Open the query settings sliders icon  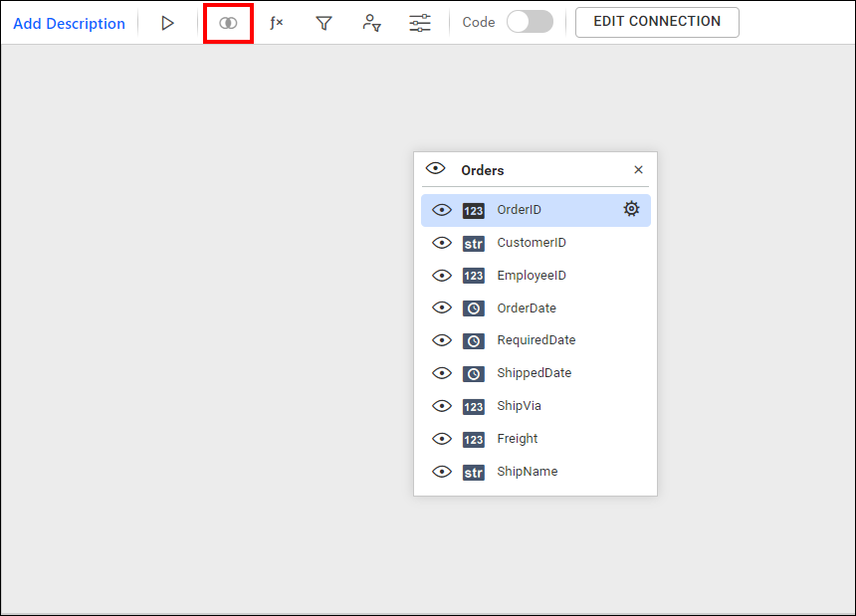(x=420, y=23)
